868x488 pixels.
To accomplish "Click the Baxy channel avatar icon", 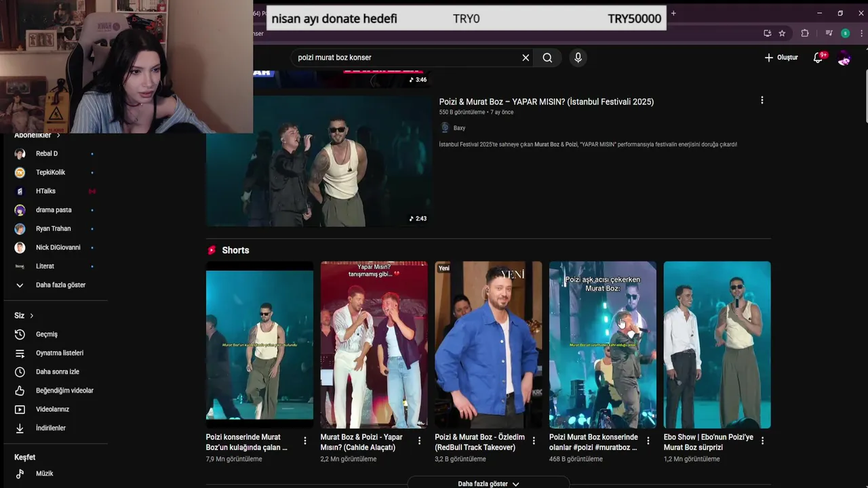I will coord(445,127).
